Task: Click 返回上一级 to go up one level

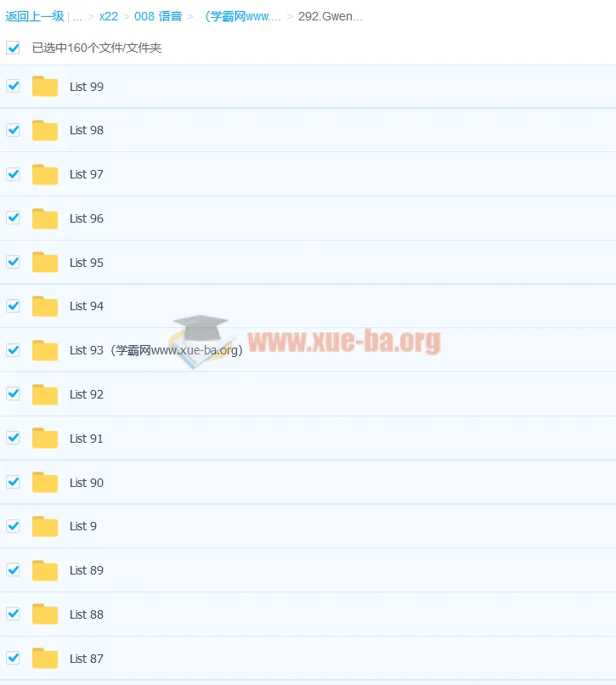Action: 34,16
